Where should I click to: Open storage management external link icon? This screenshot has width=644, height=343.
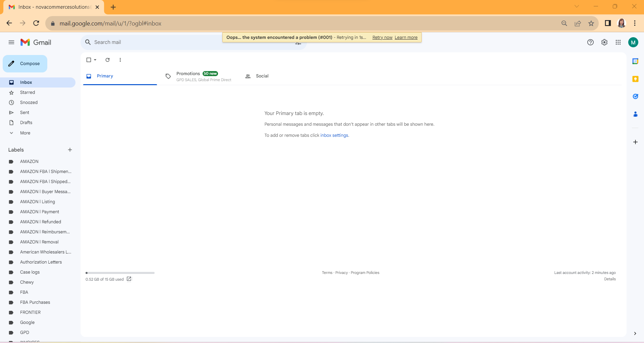tap(129, 279)
